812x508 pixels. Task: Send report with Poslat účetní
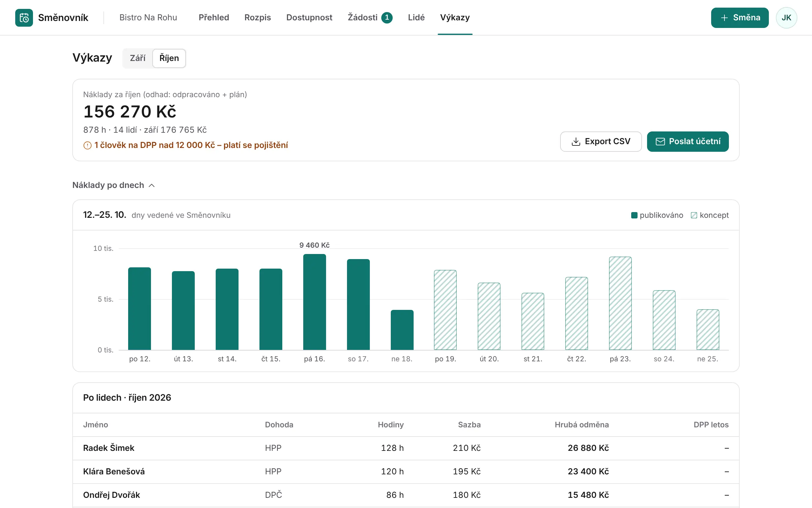[x=688, y=142]
